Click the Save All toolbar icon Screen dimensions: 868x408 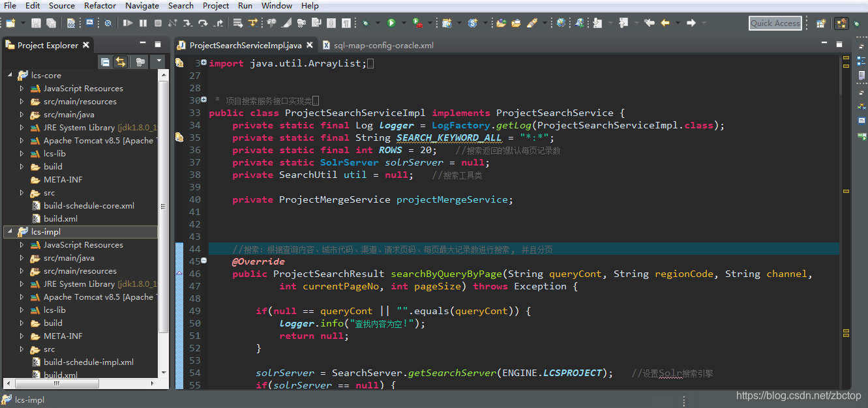pos(51,23)
